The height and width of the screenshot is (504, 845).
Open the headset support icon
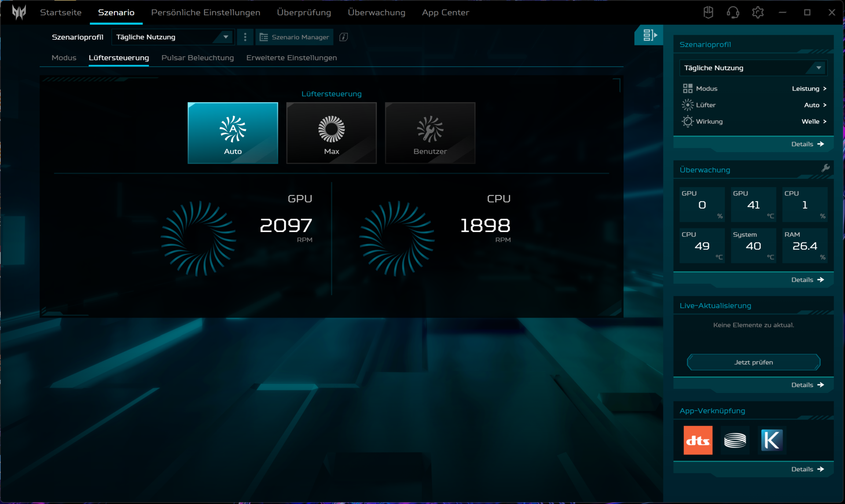pyautogui.click(x=733, y=12)
